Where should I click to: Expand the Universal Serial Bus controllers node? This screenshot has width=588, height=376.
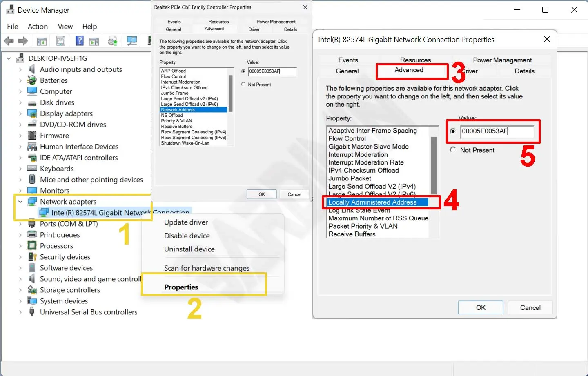point(20,312)
